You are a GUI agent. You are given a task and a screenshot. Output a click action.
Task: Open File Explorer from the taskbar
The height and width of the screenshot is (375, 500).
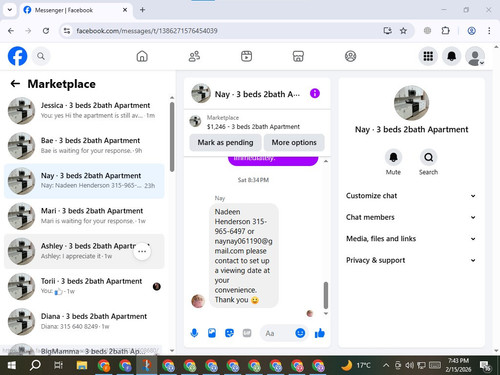[82, 365]
